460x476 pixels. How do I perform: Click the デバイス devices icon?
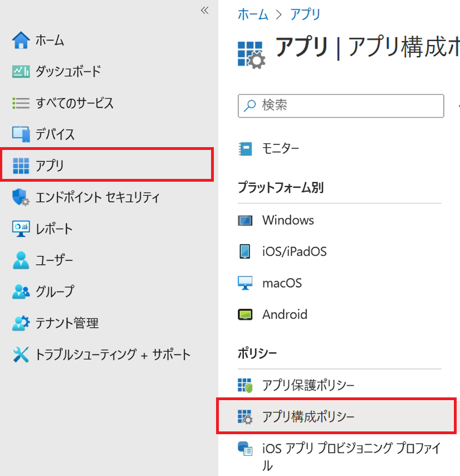(x=21, y=134)
